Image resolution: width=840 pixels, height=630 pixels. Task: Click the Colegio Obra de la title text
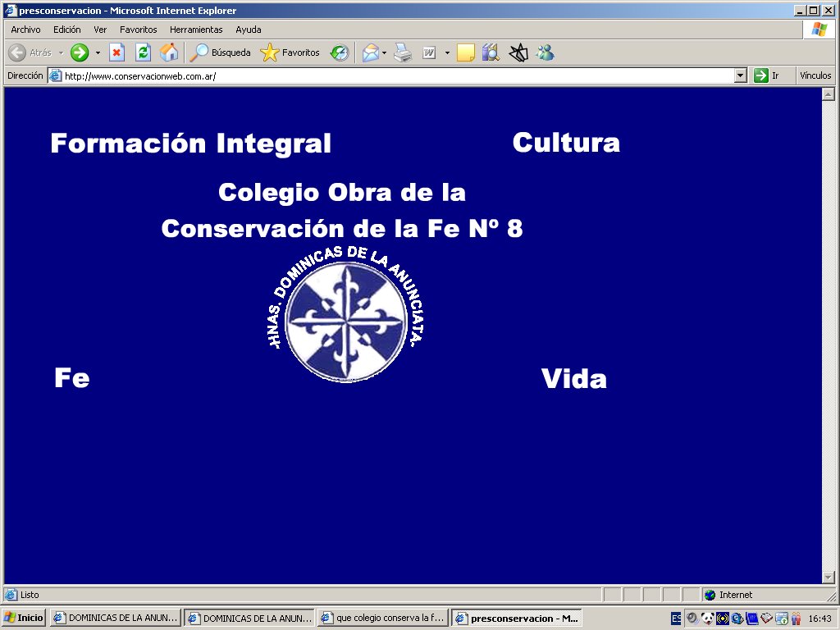point(342,193)
